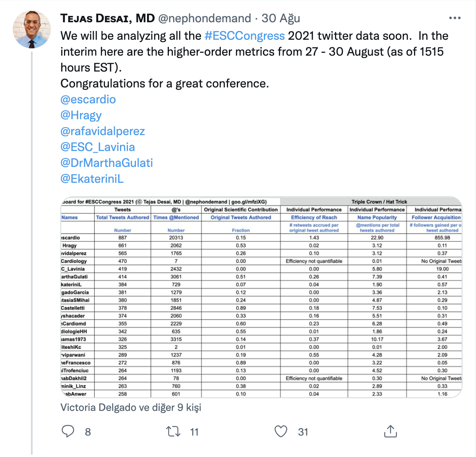Open the three-dot more options menu
The width and height of the screenshot is (476, 457).
tap(455, 18)
